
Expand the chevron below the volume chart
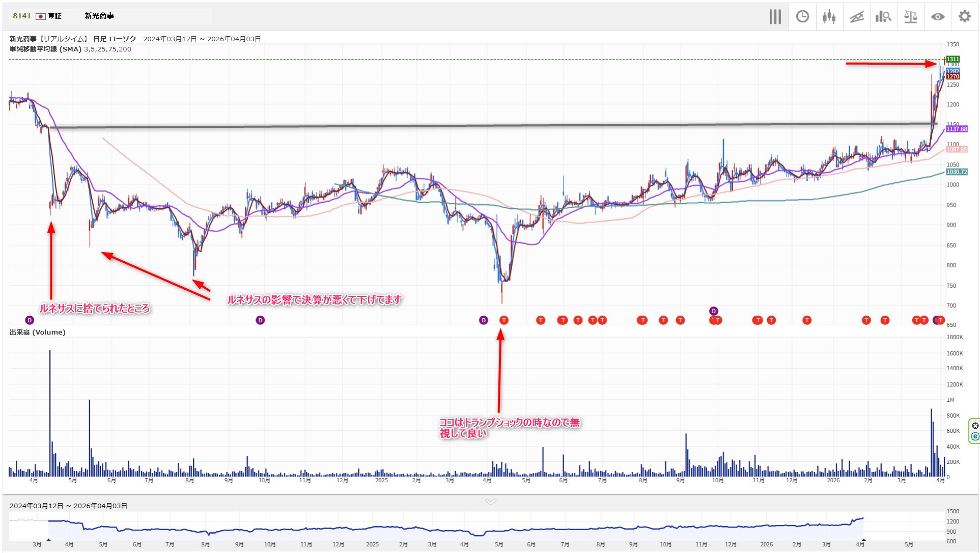490,502
